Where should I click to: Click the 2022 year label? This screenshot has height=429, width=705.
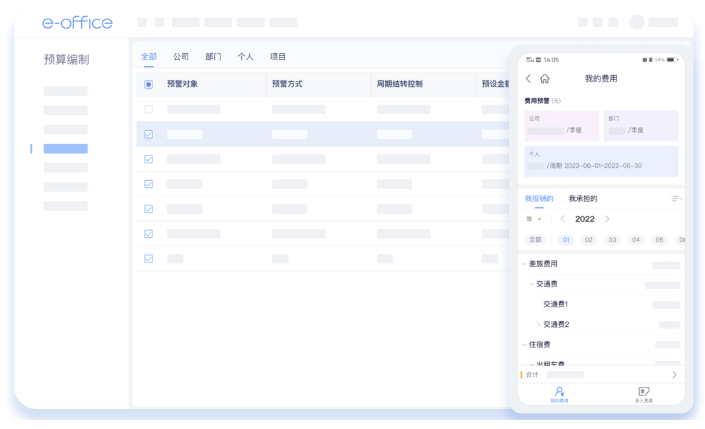[585, 219]
